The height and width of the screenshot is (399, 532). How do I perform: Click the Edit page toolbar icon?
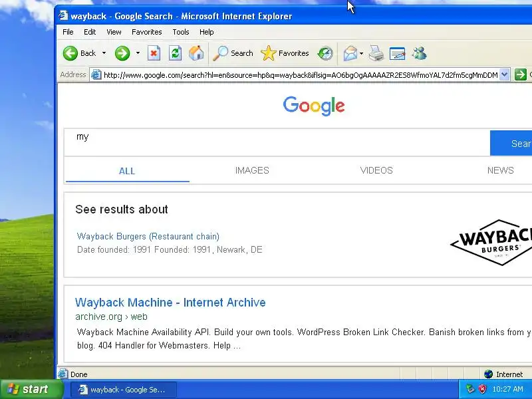pyautogui.click(x=397, y=53)
